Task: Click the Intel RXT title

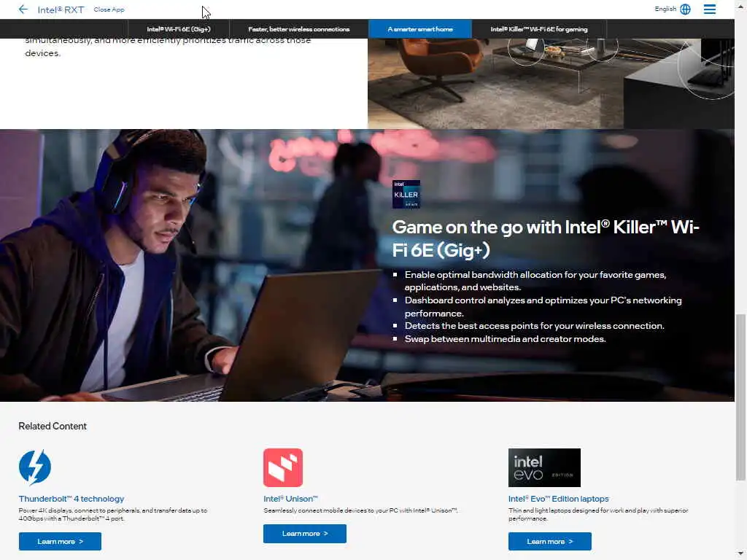Action: pyautogui.click(x=61, y=9)
